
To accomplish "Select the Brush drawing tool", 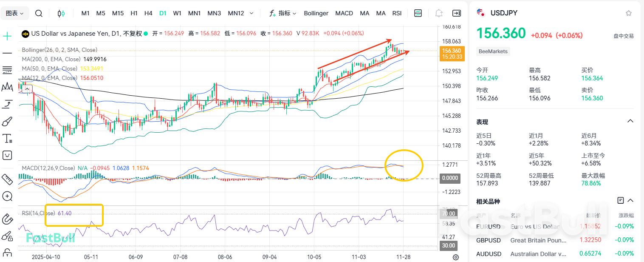I will click(x=7, y=121).
